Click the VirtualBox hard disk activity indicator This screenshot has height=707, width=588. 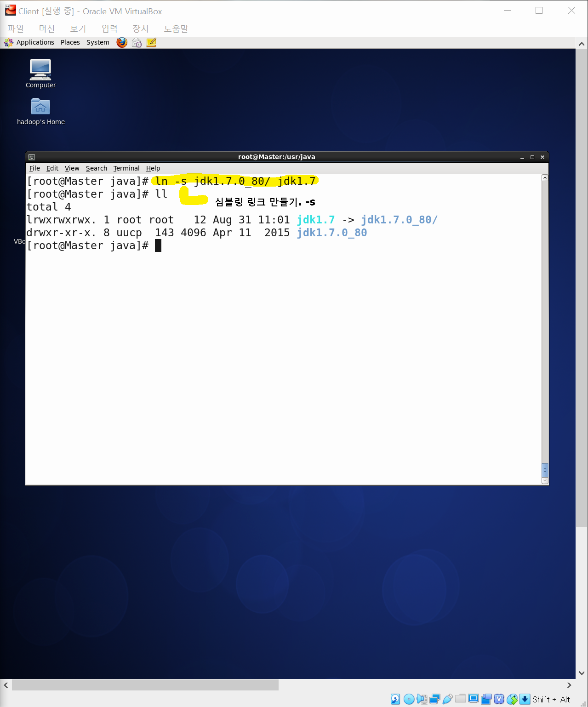click(395, 699)
